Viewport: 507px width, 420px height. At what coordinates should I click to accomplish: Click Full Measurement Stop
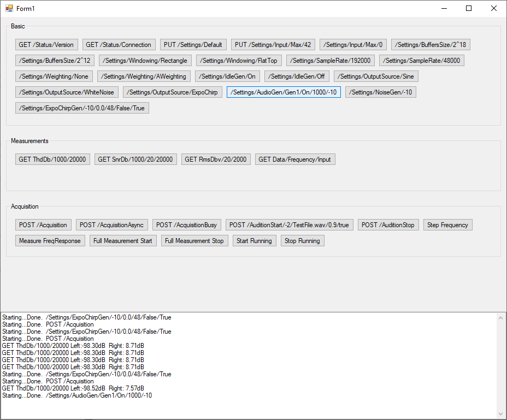click(x=194, y=240)
